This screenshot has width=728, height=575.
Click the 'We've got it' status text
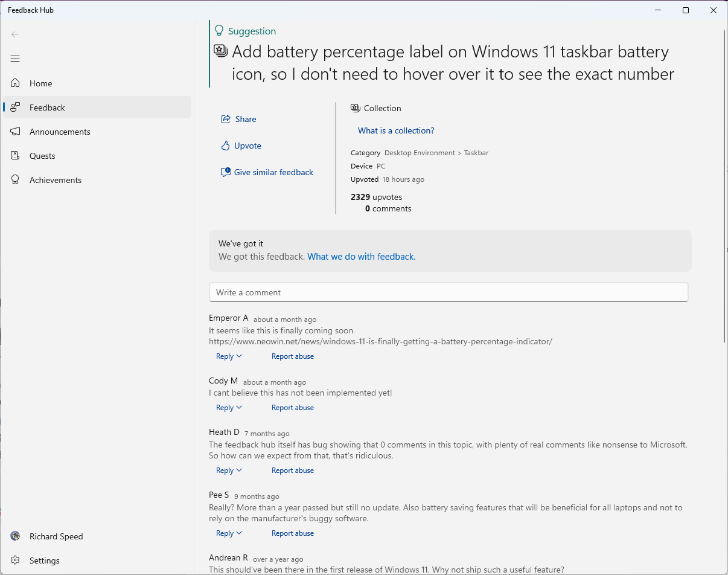(241, 243)
